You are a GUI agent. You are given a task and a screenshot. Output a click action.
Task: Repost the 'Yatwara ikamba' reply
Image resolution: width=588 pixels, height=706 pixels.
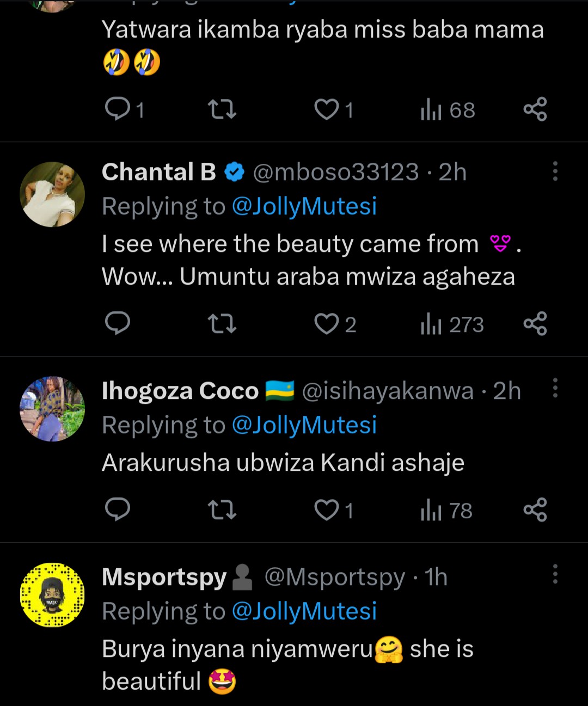coord(222,110)
